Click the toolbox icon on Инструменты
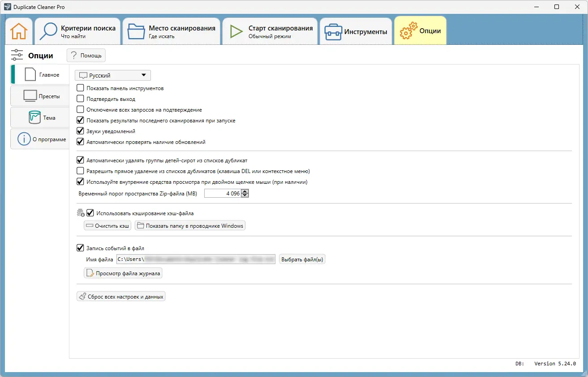This screenshot has height=377, width=588. click(333, 32)
